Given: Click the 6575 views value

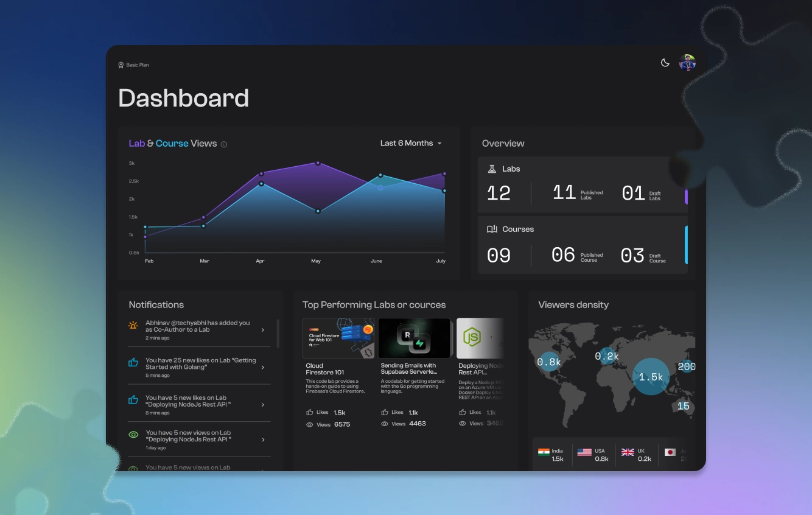Looking at the screenshot, I should pyautogui.click(x=342, y=424).
